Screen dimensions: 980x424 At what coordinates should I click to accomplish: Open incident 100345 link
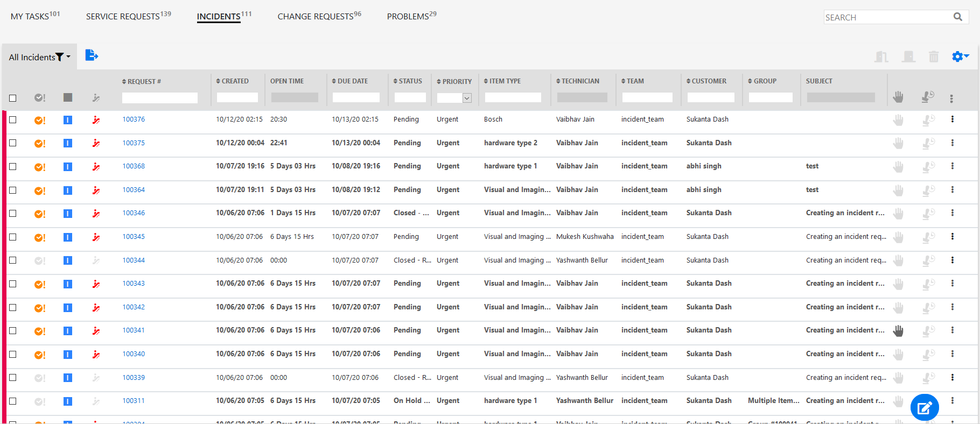point(134,237)
